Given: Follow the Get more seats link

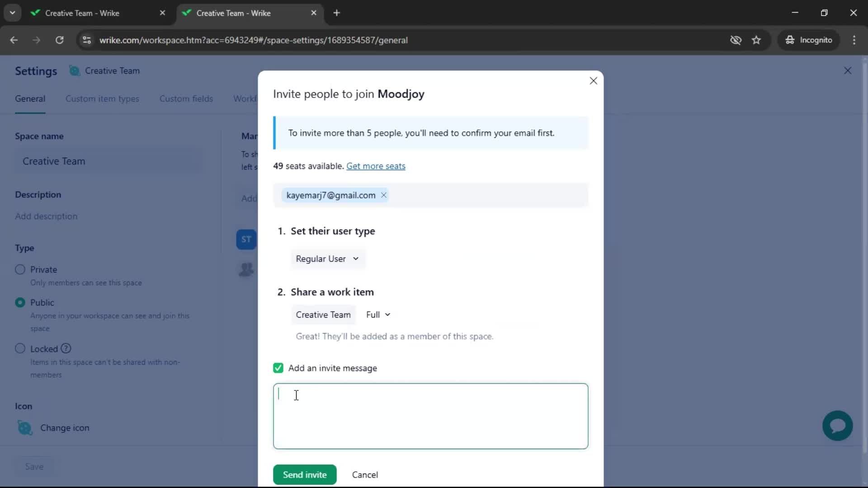Looking at the screenshot, I should pos(376,166).
